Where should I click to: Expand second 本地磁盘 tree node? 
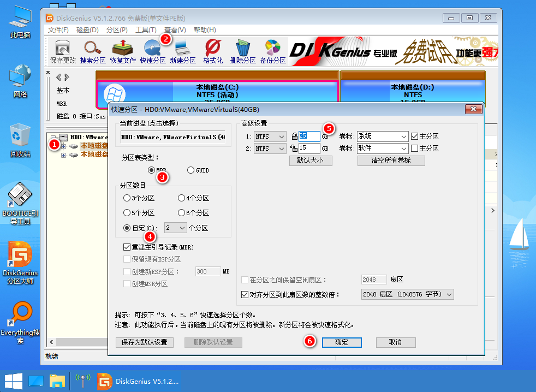[63, 155]
